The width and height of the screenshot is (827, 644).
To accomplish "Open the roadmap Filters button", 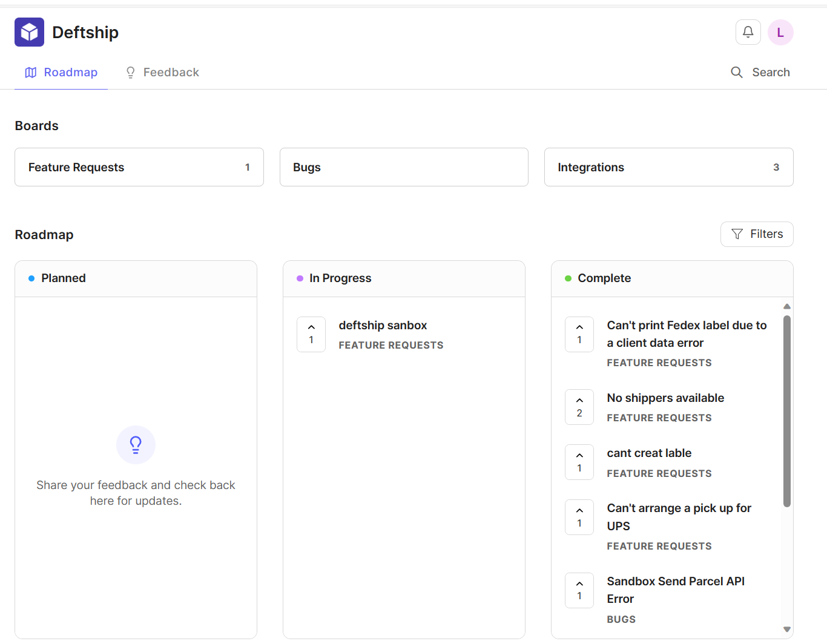I will [757, 234].
